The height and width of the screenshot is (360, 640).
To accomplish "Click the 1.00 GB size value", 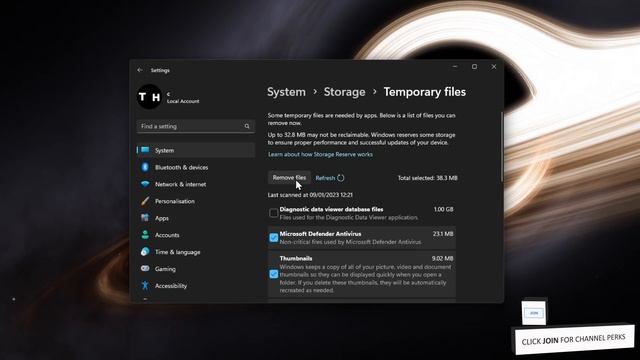I will [443, 209].
